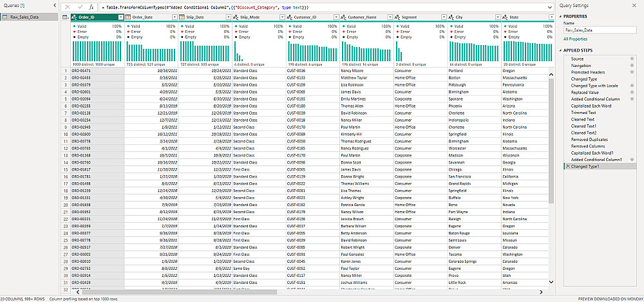Select the Pittsburgh city cell
The width and height of the screenshot is (644, 302).
tap(474, 84)
